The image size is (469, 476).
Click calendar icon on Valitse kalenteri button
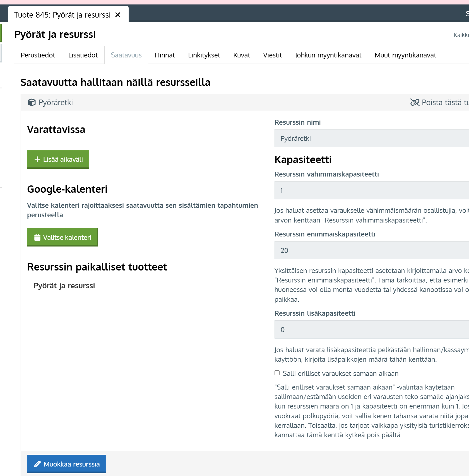click(37, 237)
